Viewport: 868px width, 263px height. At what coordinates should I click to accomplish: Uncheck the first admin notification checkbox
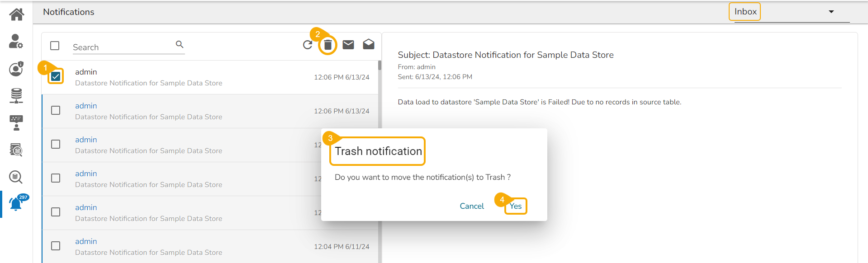click(x=56, y=76)
